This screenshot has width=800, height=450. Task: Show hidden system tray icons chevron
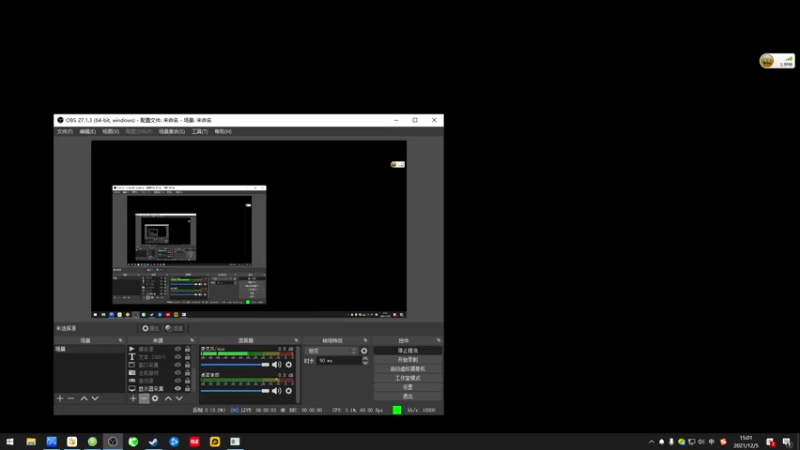652,442
